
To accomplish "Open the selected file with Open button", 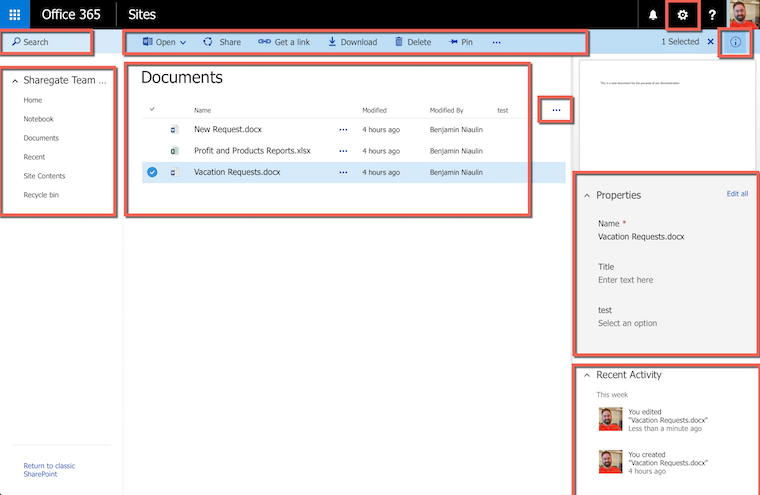I will [x=158, y=42].
